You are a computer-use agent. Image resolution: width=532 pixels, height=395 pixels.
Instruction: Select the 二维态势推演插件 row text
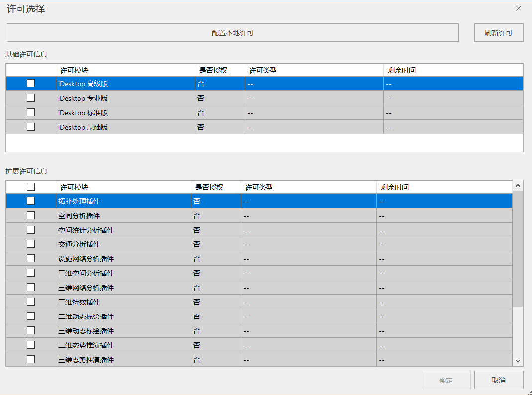86,345
